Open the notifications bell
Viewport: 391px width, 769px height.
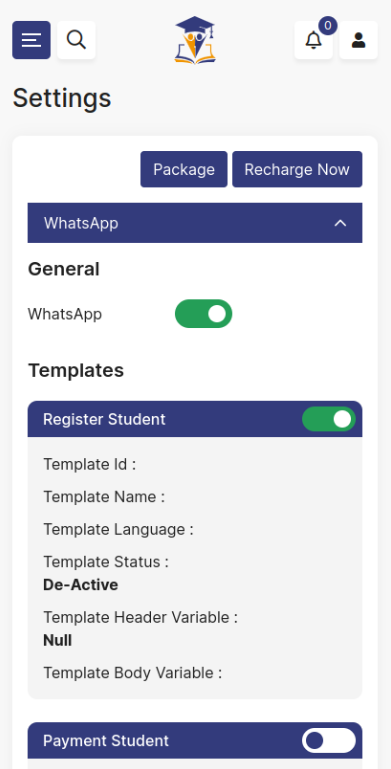pos(313,40)
